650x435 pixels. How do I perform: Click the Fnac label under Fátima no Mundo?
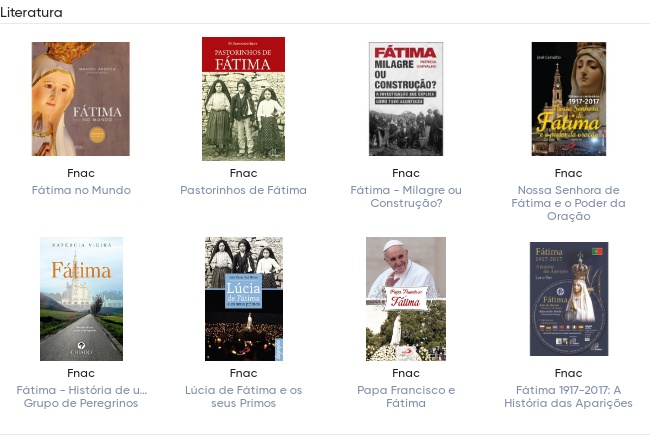coord(81,173)
